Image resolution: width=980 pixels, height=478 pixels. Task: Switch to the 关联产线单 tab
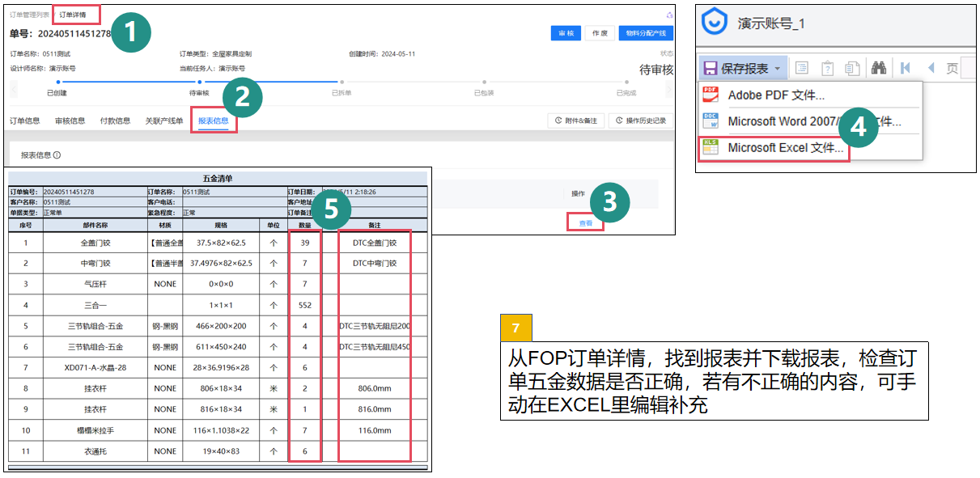click(164, 121)
